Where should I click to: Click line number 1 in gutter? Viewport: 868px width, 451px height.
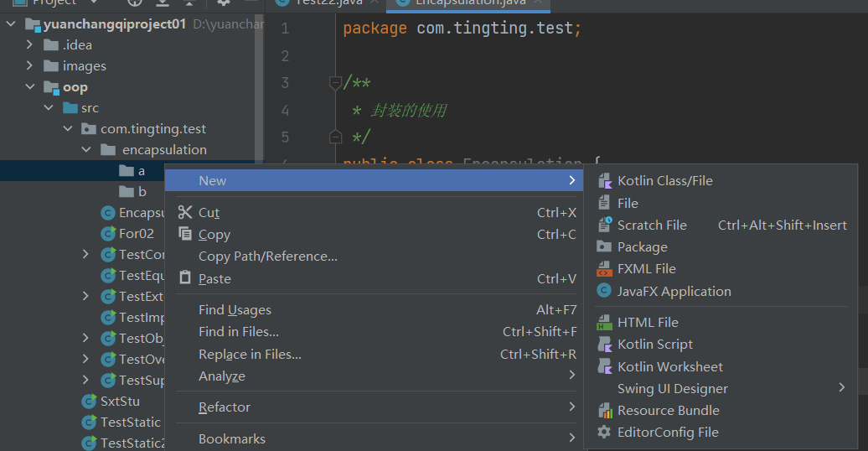pyautogui.click(x=285, y=29)
